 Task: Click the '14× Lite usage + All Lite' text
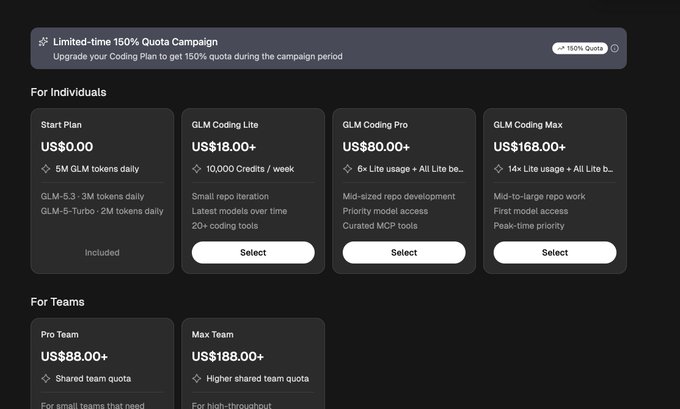pyautogui.click(x=561, y=169)
